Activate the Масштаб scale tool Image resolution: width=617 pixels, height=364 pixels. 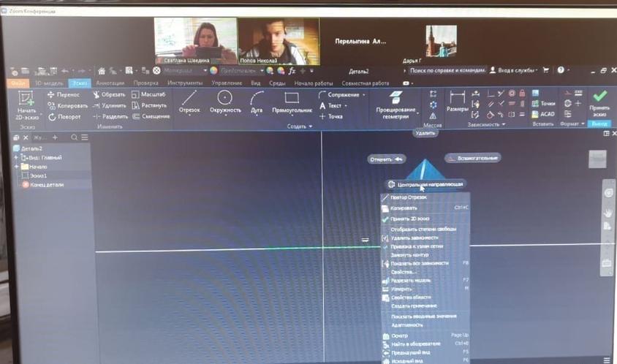tap(148, 94)
